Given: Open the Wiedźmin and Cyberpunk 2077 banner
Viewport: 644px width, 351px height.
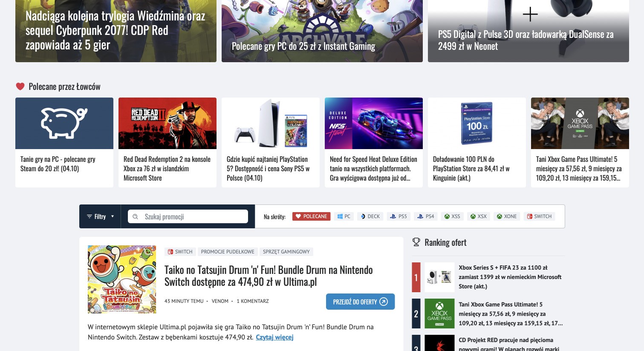Looking at the screenshot, I should (x=116, y=31).
